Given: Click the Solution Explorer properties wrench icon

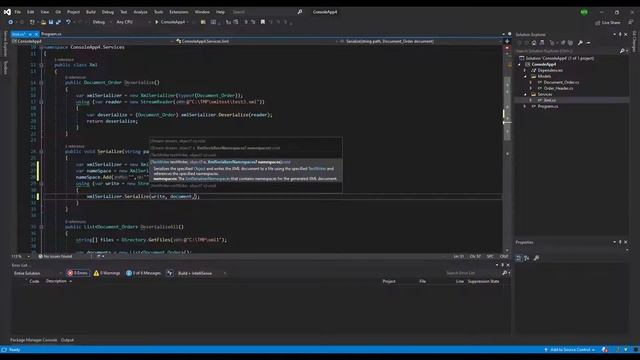Looking at the screenshot, I should click(580, 43).
